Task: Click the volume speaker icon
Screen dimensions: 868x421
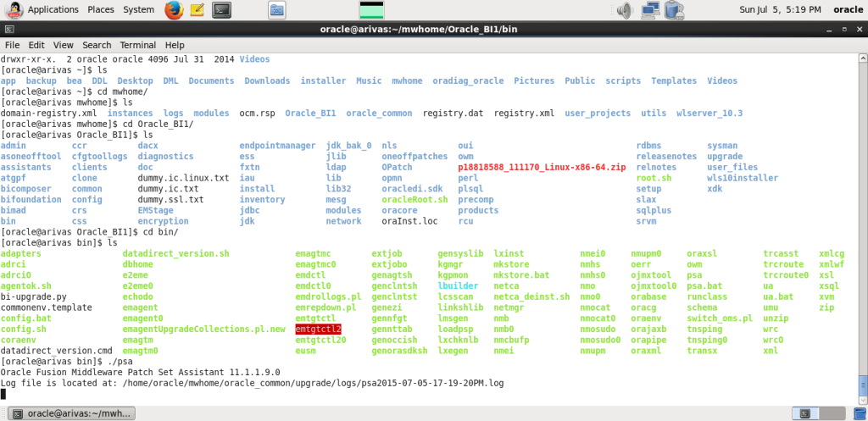Action: (x=625, y=9)
